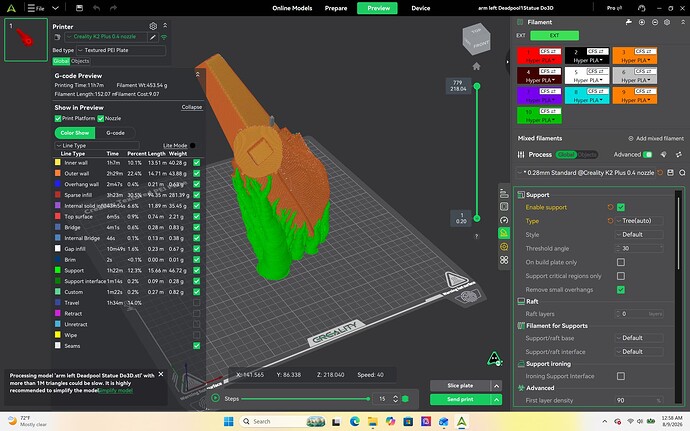690x431 pixels.
Task: Click the Creality assistant mascot icon
Action: click(494, 358)
